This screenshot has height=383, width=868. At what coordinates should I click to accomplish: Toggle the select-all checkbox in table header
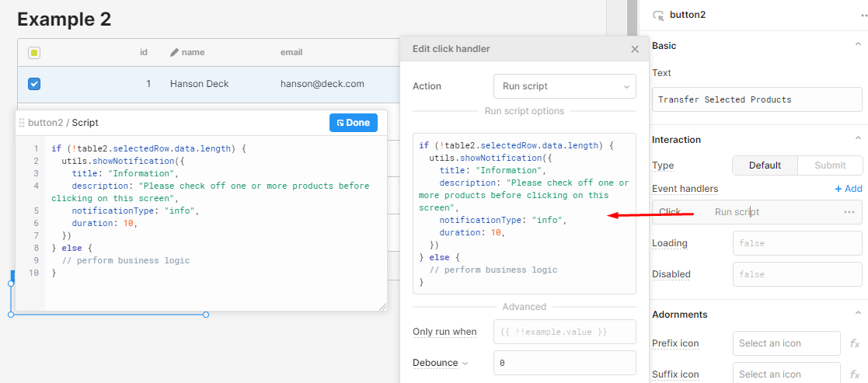tap(34, 53)
